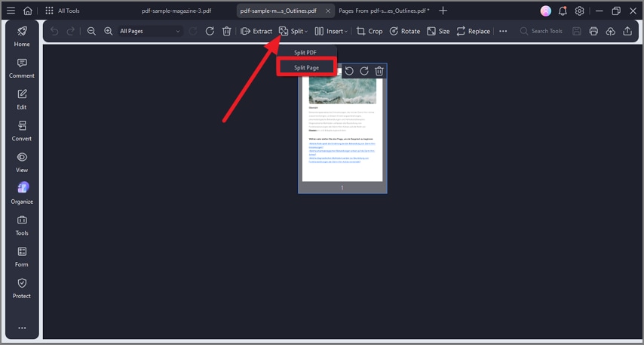Open Home in the sidebar
The width and height of the screenshot is (644, 345).
click(x=22, y=36)
